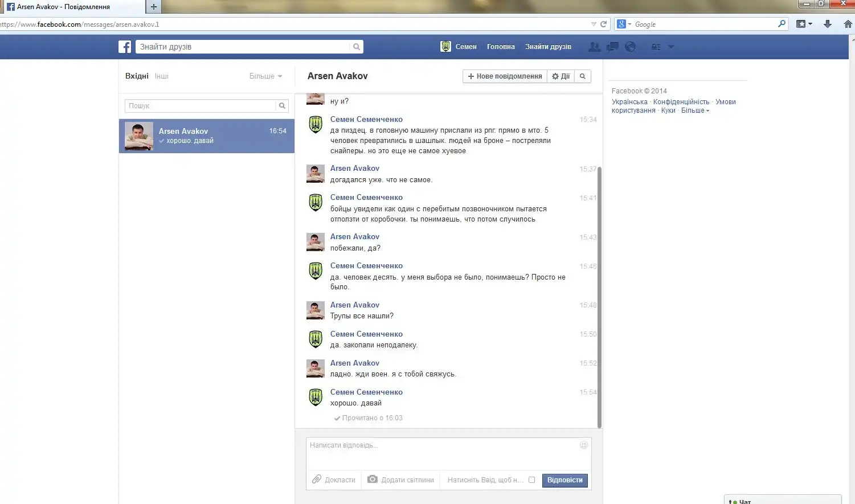This screenshot has height=504, width=855.
Task: Click the browser downloads arrow icon
Action: click(828, 24)
